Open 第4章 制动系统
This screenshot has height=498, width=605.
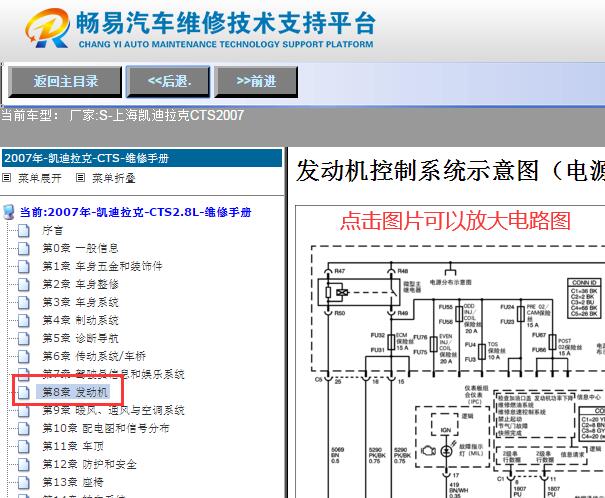click(80, 320)
